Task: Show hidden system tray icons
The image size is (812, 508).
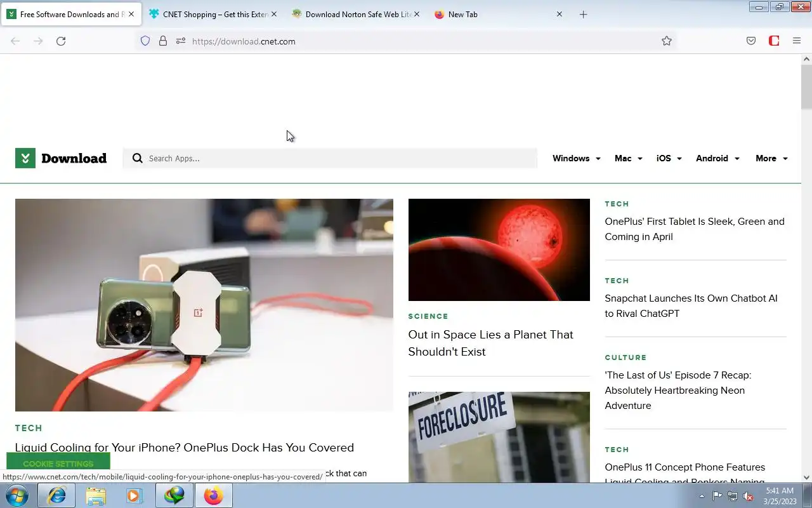Action: (x=702, y=496)
